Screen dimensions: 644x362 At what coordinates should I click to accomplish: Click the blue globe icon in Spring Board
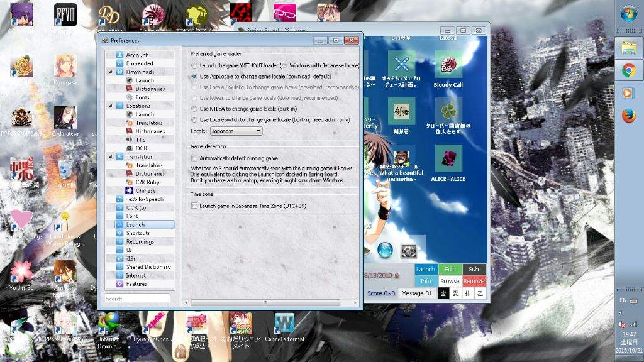click(385, 250)
